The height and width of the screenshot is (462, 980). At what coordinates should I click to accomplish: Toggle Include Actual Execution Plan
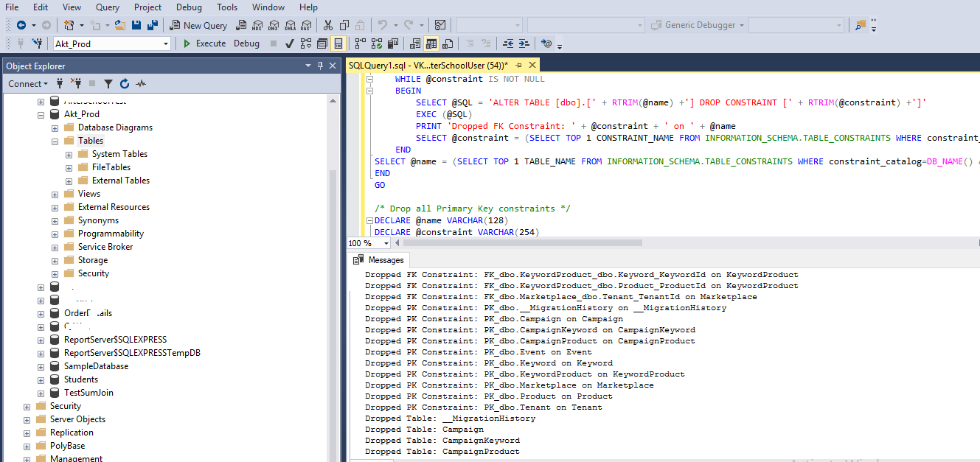[x=359, y=43]
